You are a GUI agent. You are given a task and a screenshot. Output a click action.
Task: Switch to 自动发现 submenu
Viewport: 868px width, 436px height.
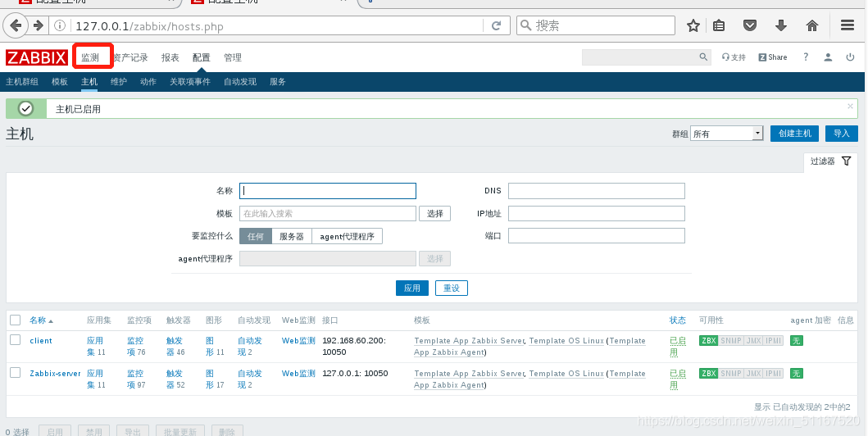[x=240, y=82]
